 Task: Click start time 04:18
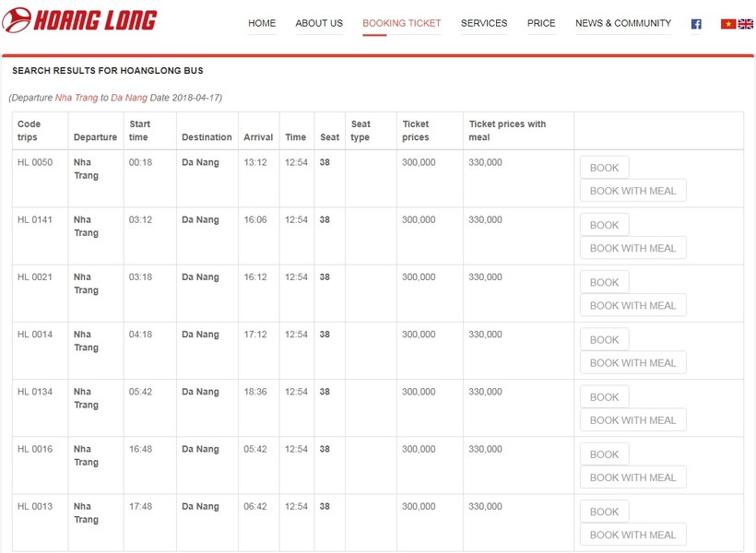[x=140, y=335]
